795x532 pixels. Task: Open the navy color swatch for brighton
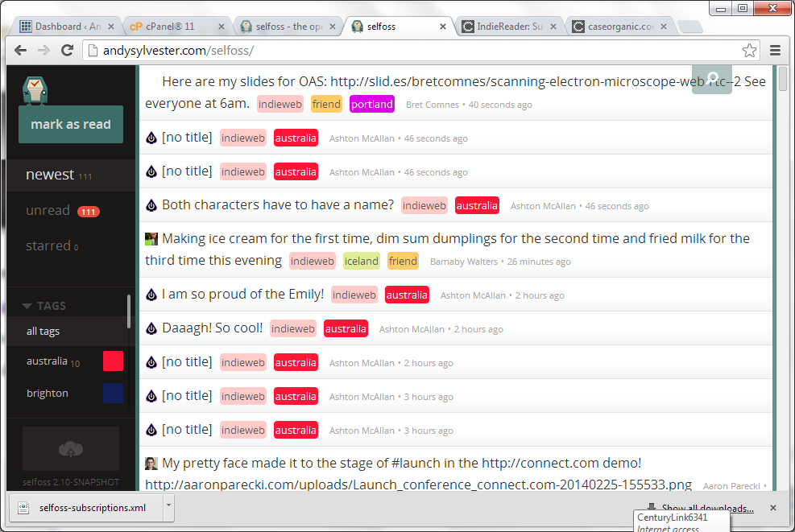point(113,394)
